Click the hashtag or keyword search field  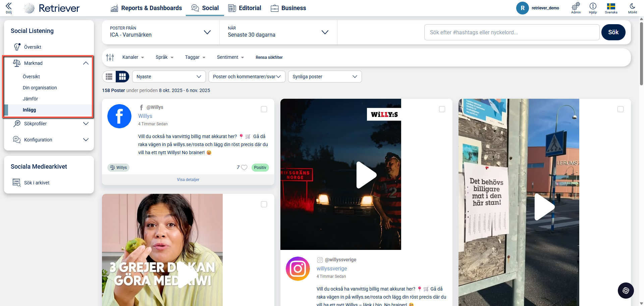click(x=512, y=32)
